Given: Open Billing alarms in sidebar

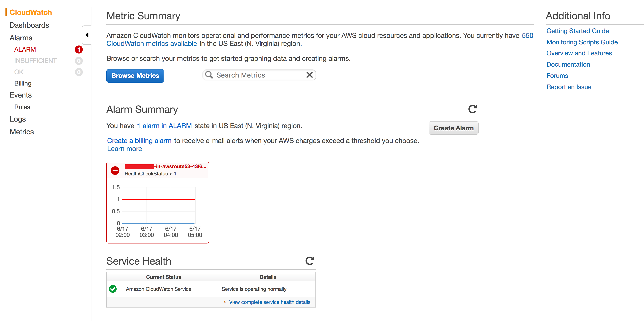Looking at the screenshot, I should (23, 84).
